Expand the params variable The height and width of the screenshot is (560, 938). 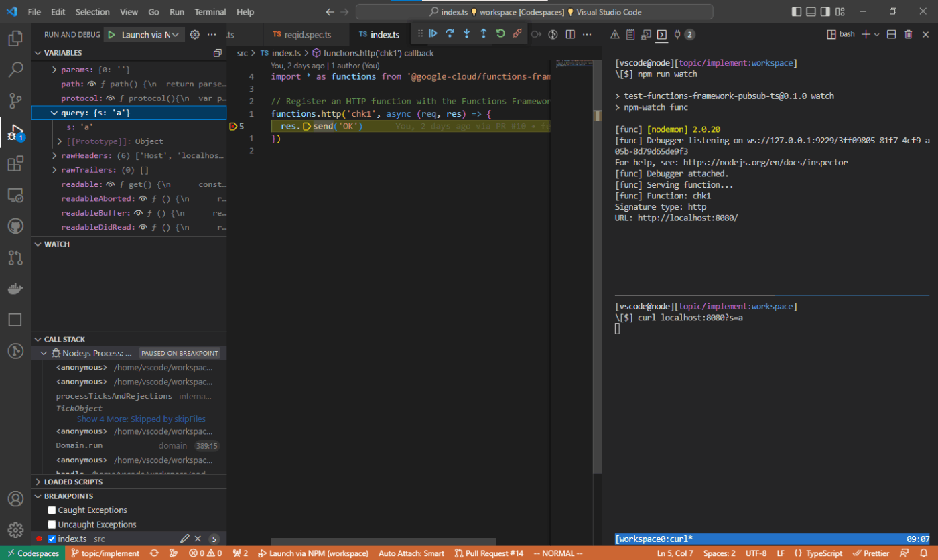[x=55, y=70]
